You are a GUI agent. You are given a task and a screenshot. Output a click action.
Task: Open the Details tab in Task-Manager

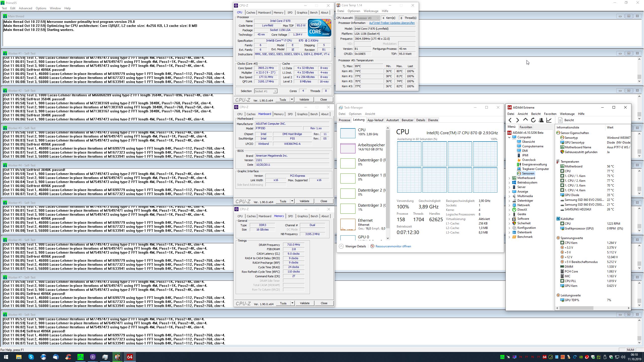tap(420, 120)
